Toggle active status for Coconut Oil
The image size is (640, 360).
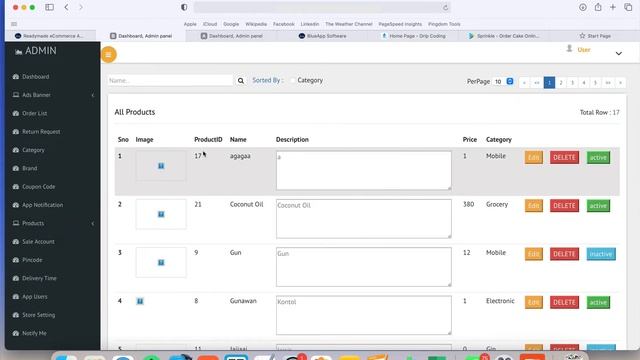(598, 206)
